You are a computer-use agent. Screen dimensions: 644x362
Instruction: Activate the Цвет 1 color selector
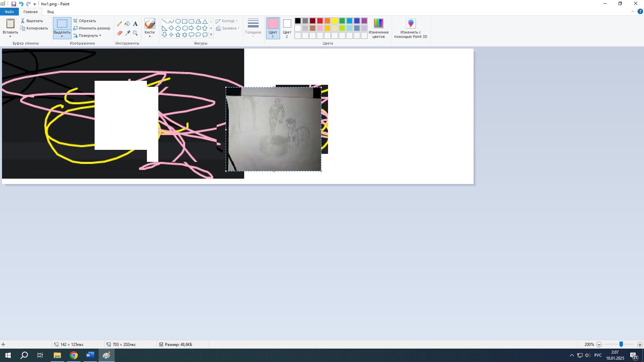pos(273,28)
